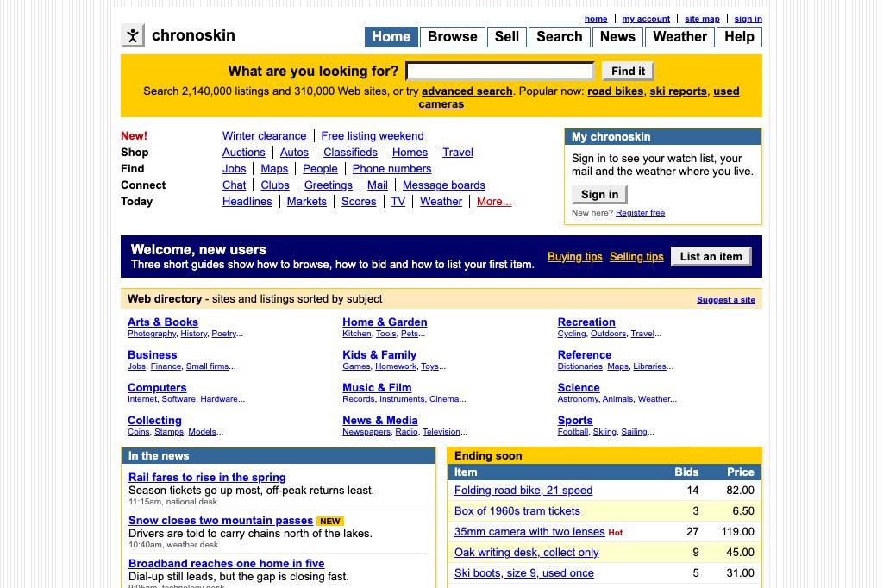Image resolution: width=883 pixels, height=588 pixels.
Task: Open the Box of 1960s tram tickets listing
Action: point(517,511)
